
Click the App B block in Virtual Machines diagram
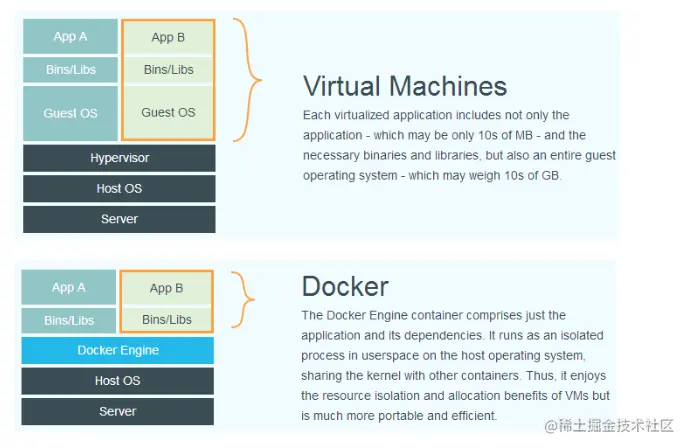coord(168,38)
